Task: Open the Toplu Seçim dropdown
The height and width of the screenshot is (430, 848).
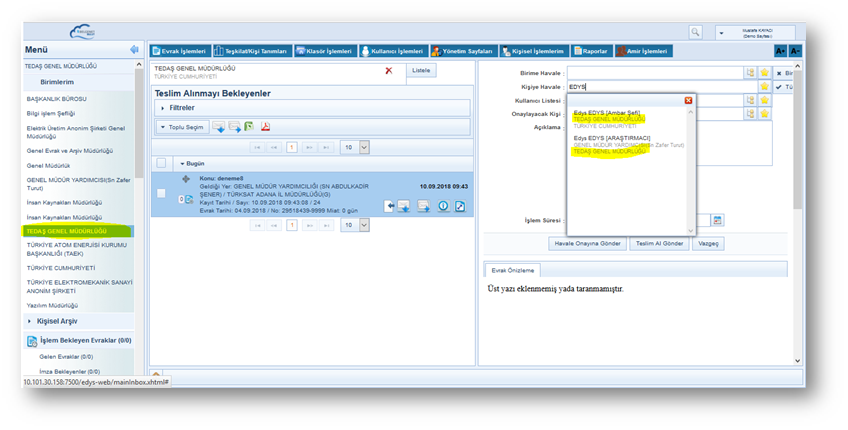Action: tap(182, 127)
